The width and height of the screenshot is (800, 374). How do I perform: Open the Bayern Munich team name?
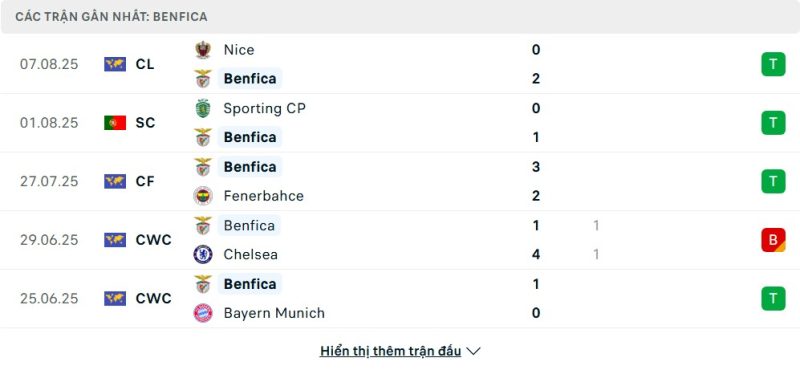pos(274,313)
